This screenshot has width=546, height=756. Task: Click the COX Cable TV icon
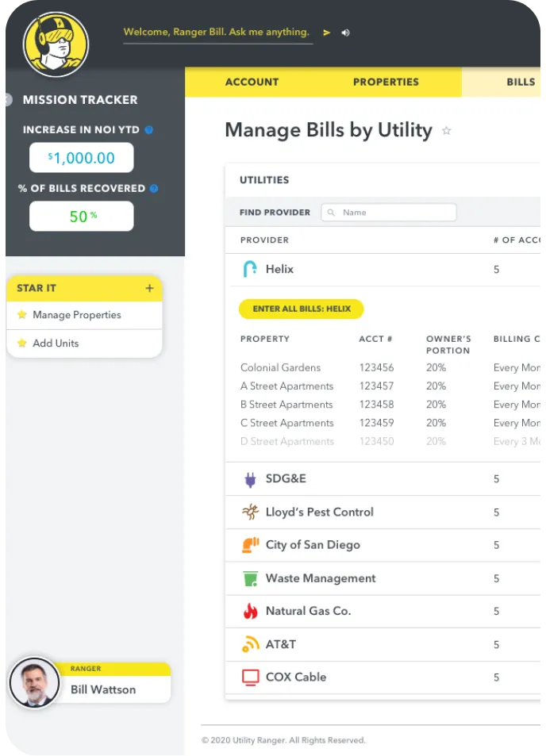coord(250,677)
